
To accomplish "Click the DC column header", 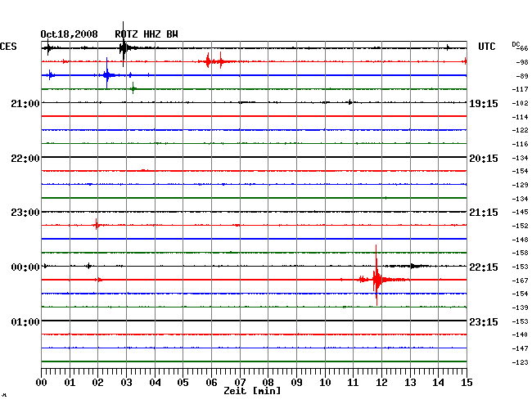I will [x=516, y=45].
